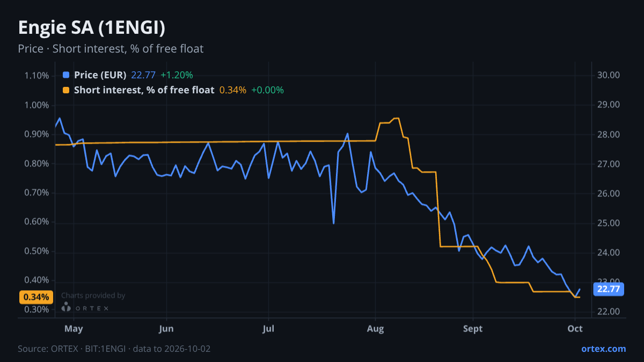Click the Jun label on time axis
Screen dimensions: 644x362
tap(166, 329)
